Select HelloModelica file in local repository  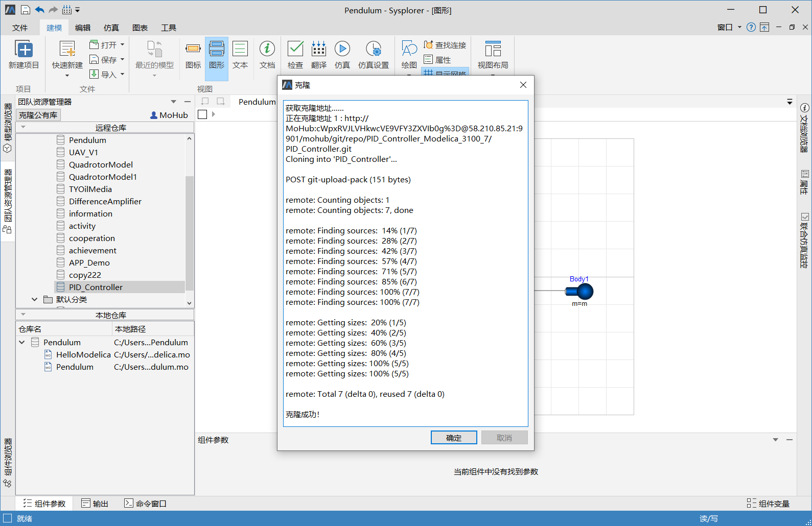click(83, 354)
